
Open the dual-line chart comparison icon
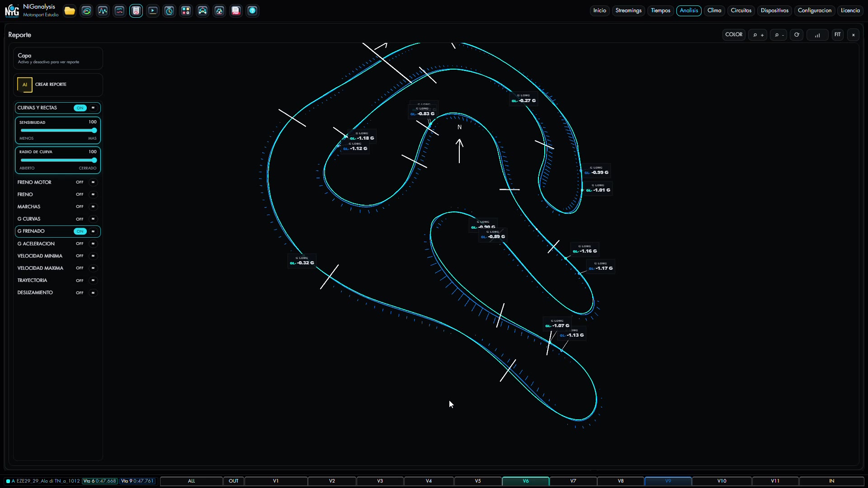click(119, 11)
